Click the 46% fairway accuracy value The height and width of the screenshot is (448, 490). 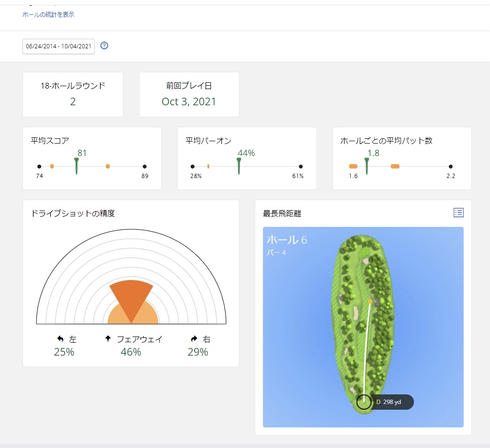tap(131, 352)
